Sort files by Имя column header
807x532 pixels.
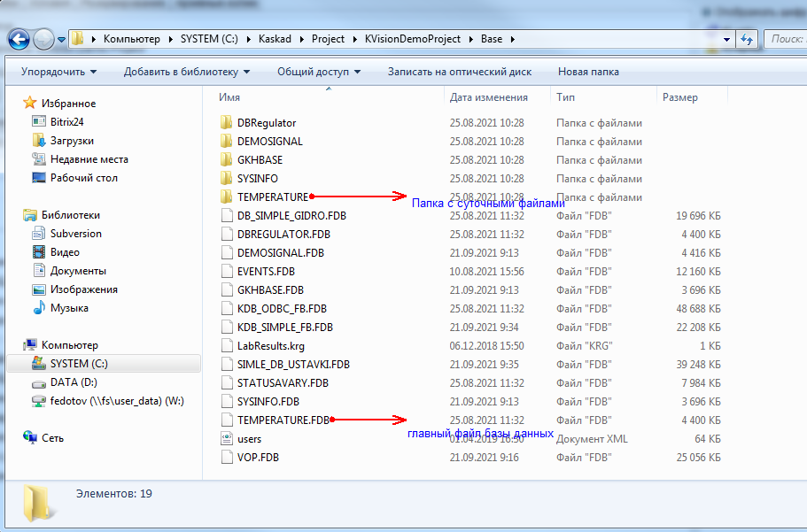[229, 97]
